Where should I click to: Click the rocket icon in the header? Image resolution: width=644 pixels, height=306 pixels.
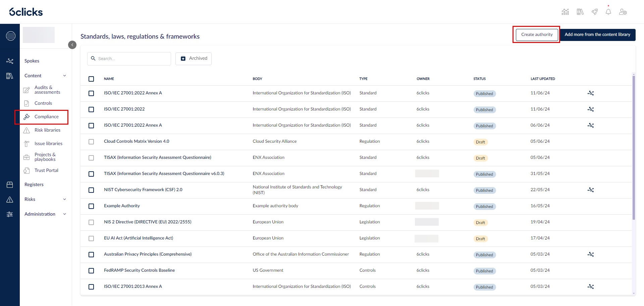[595, 12]
